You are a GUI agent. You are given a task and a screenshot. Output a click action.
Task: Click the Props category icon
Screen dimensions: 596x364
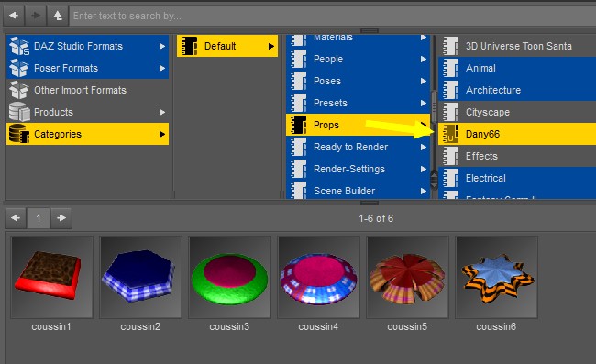298,125
